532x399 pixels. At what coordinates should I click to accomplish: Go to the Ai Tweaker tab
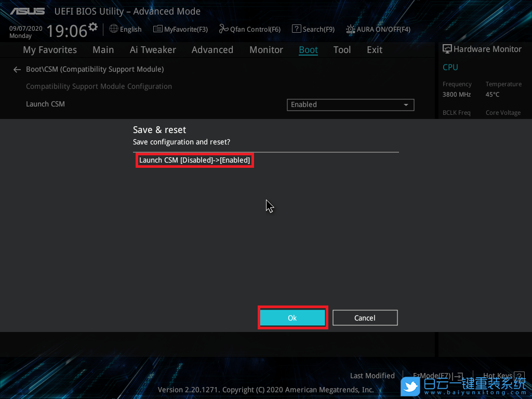click(x=153, y=50)
